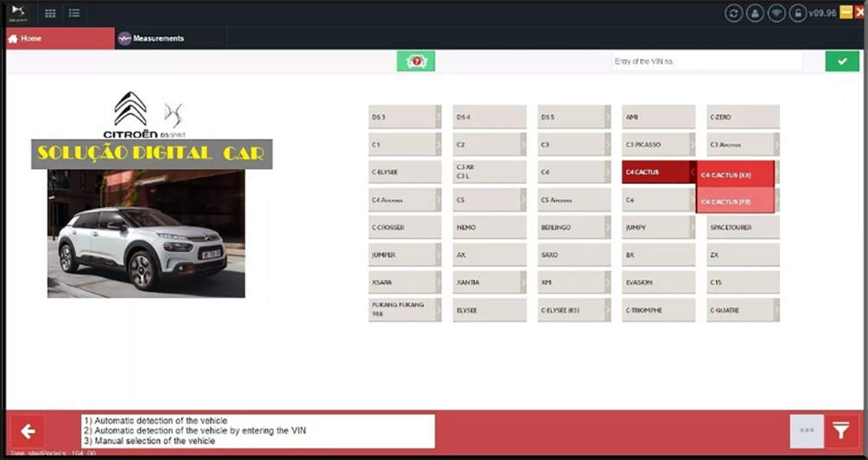The image size is (868, 460).
Task: Select the C6 model
Action: pyautogui.click(x=658, y=199)
